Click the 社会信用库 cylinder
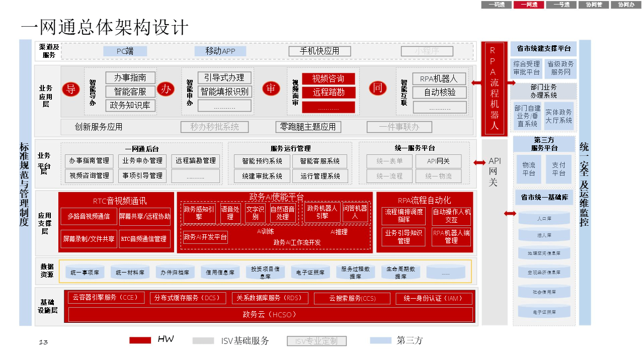The width and height of the screenshot is (644, 362). (x=544, y=291)
